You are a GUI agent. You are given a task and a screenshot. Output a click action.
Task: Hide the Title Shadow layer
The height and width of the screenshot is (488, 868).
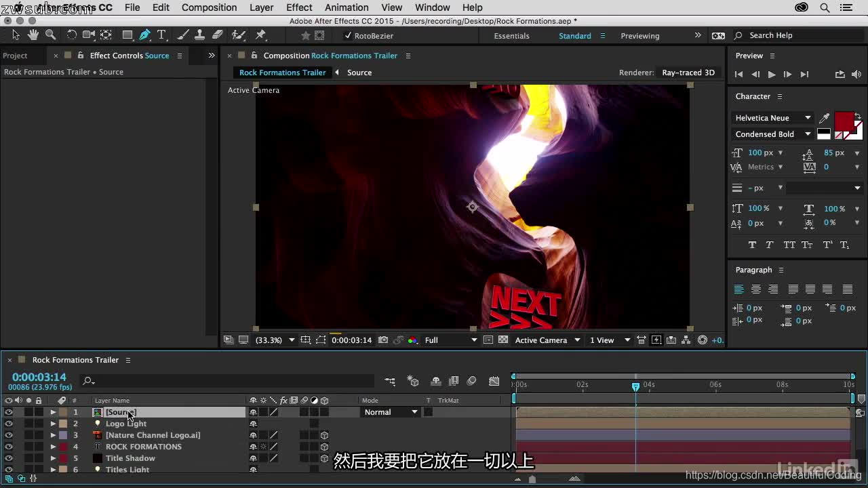point(8,458)
